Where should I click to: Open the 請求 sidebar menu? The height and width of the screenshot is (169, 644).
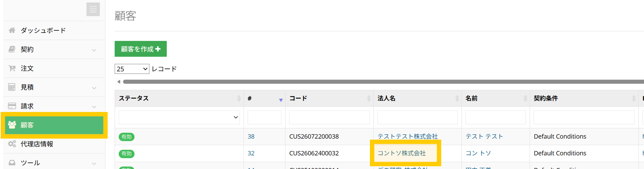(54, 106)
